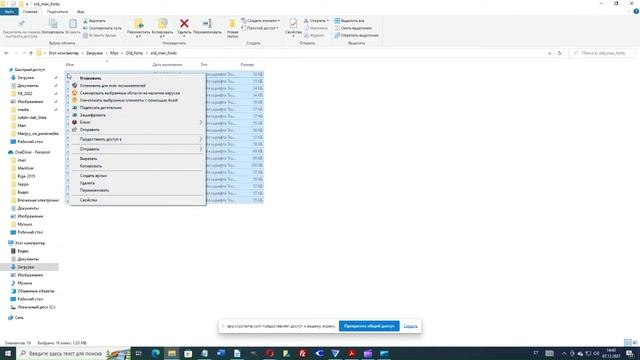Open Task View on the taskbar
Image resolution: width=640 pixels, height=360 pixels.
[138, 353]
